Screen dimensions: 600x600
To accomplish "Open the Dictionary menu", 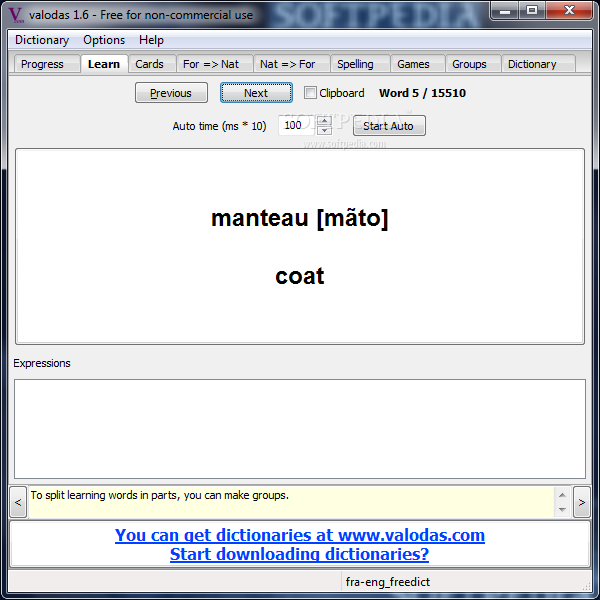I will pos(42,40).
